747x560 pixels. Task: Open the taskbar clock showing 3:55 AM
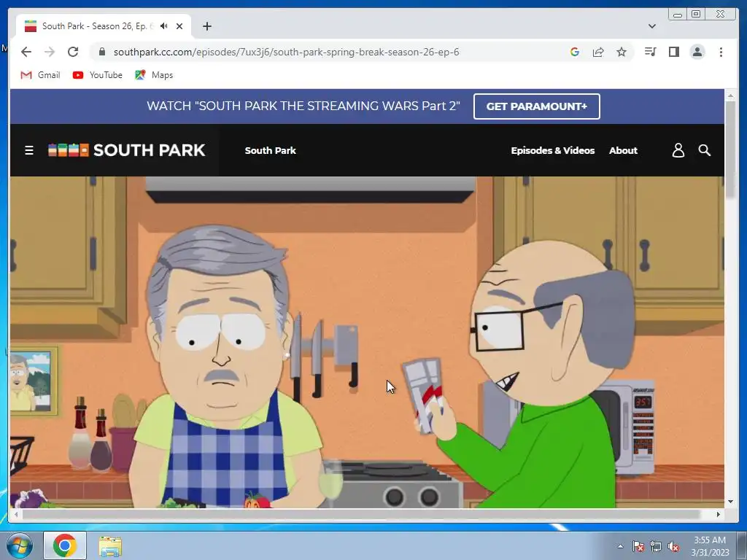click(710, 546)
